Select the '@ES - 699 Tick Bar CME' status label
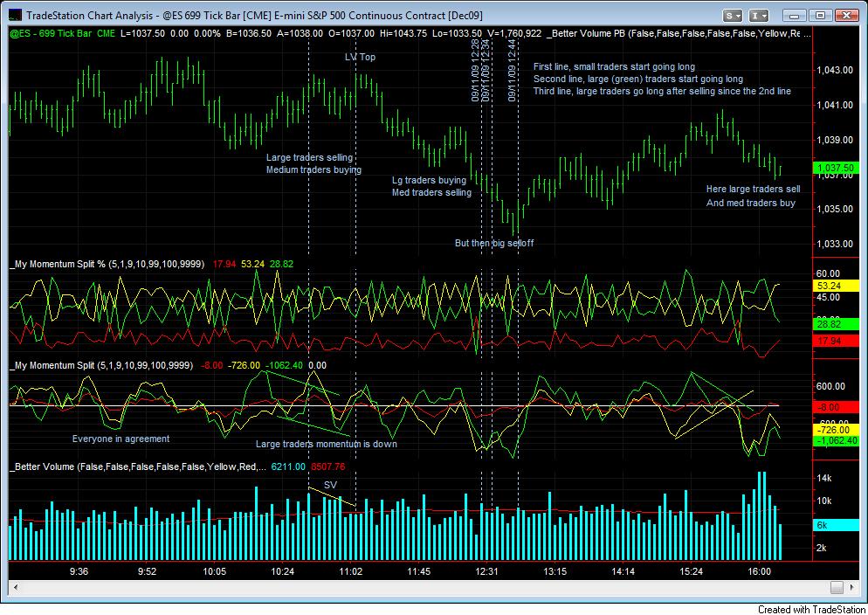This screenshot has height=615, width=868. (63, 33)
